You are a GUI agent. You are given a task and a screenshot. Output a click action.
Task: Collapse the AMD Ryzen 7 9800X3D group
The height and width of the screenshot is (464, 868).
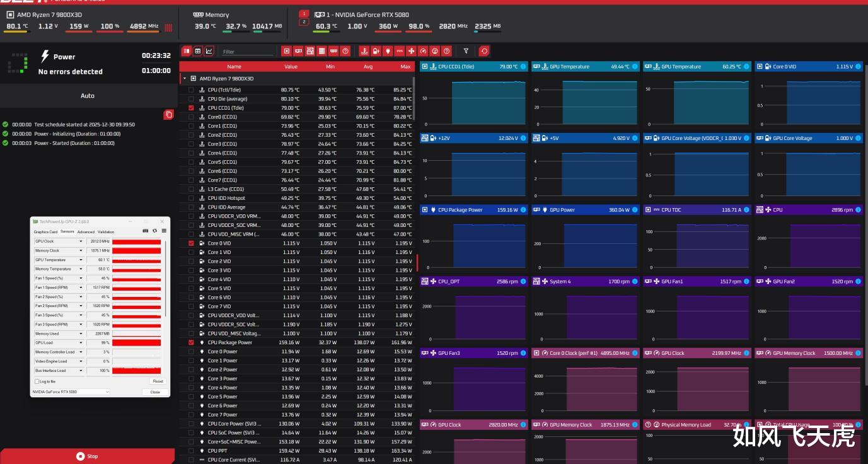pyautogui.click(x=184, y=79)
